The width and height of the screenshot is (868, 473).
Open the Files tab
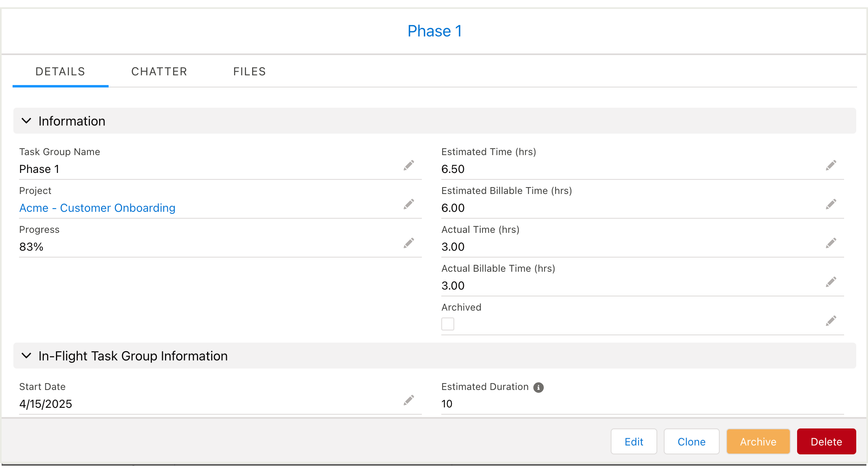coord(250,72)
